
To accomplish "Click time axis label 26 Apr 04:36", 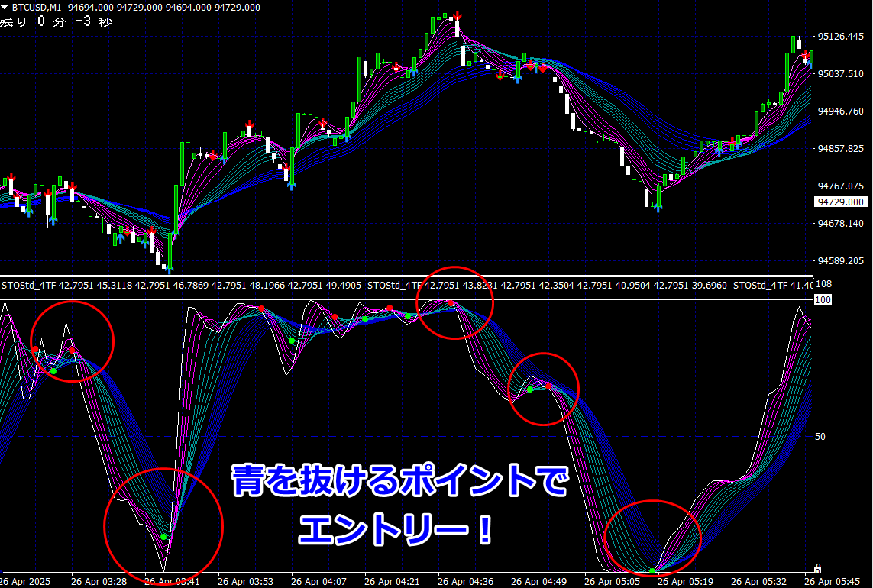I will click(x=465, y=581).
